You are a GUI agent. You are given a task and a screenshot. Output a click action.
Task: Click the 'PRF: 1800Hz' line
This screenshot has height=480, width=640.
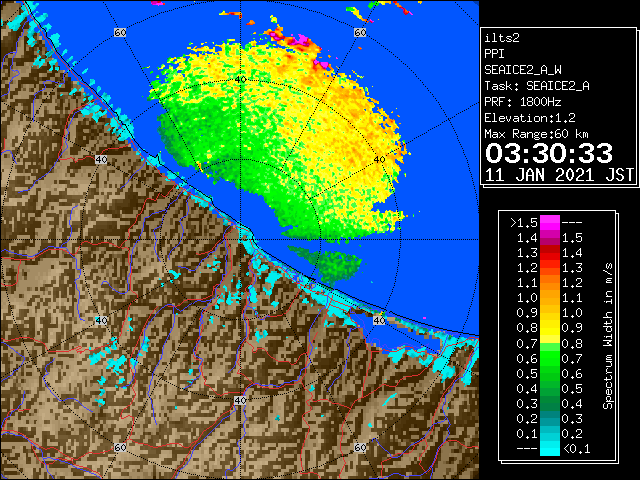[523, 102]
